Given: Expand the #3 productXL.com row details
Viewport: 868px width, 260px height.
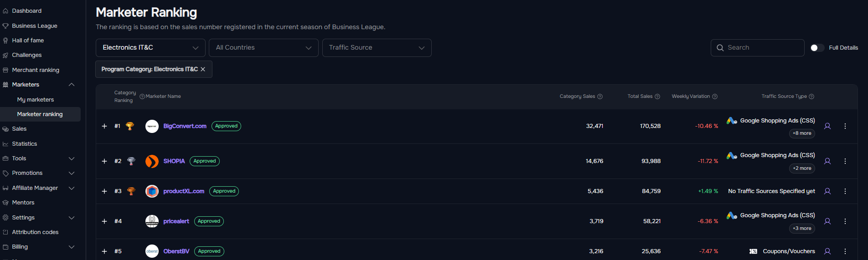Looking at the screenshot, I should coord(104,191).
